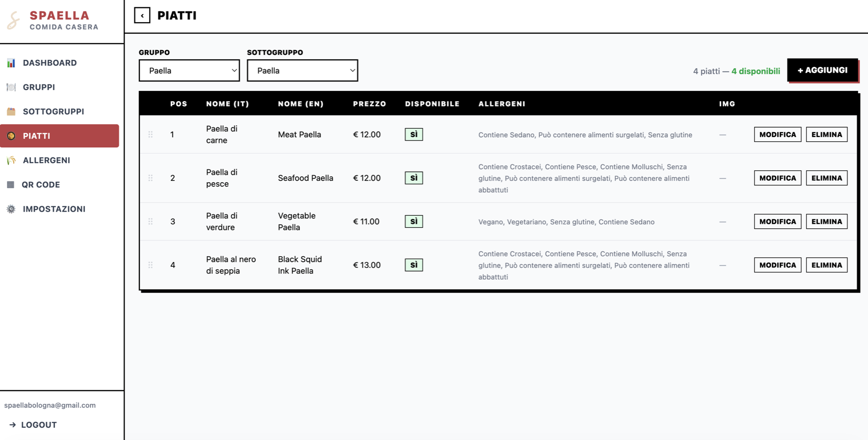
Task: Click the Logout arrow icon
Action: click(13, 425)
